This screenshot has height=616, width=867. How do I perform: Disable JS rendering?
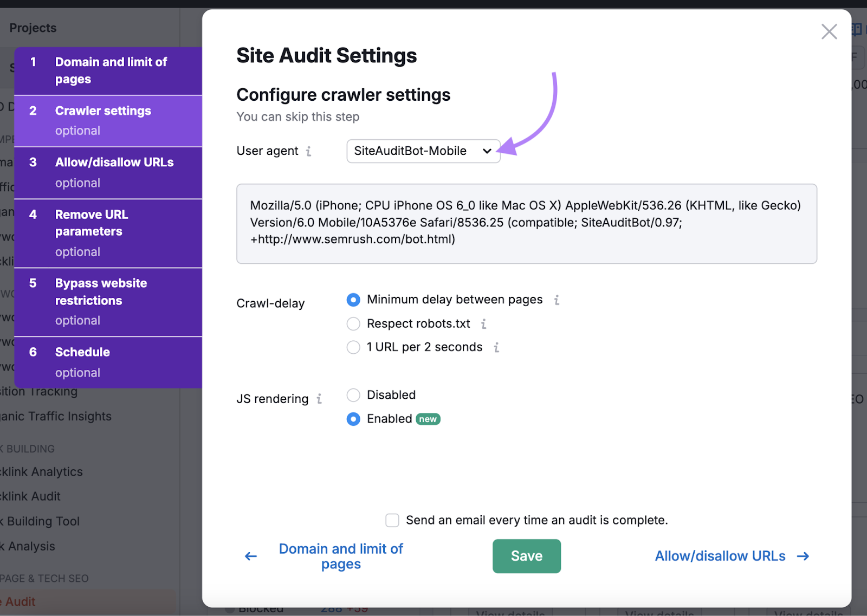tap(353, 395)
